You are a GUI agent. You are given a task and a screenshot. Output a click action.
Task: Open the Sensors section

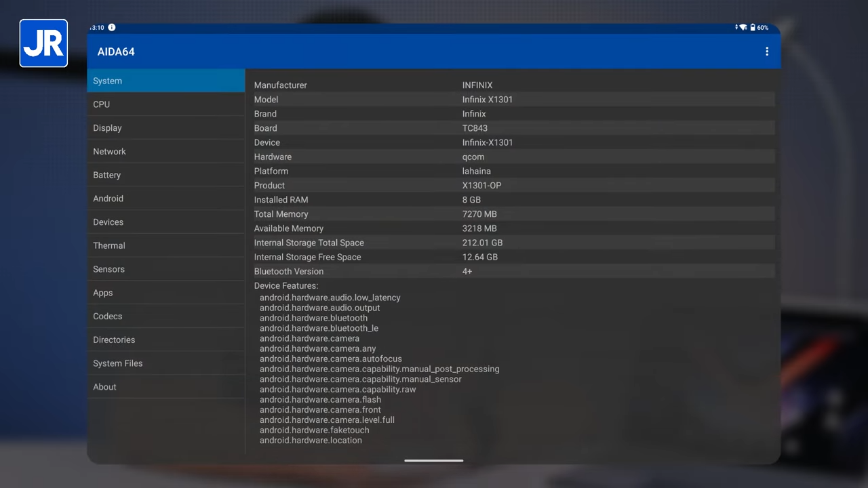pyautogui.click(x=166, y=269)
